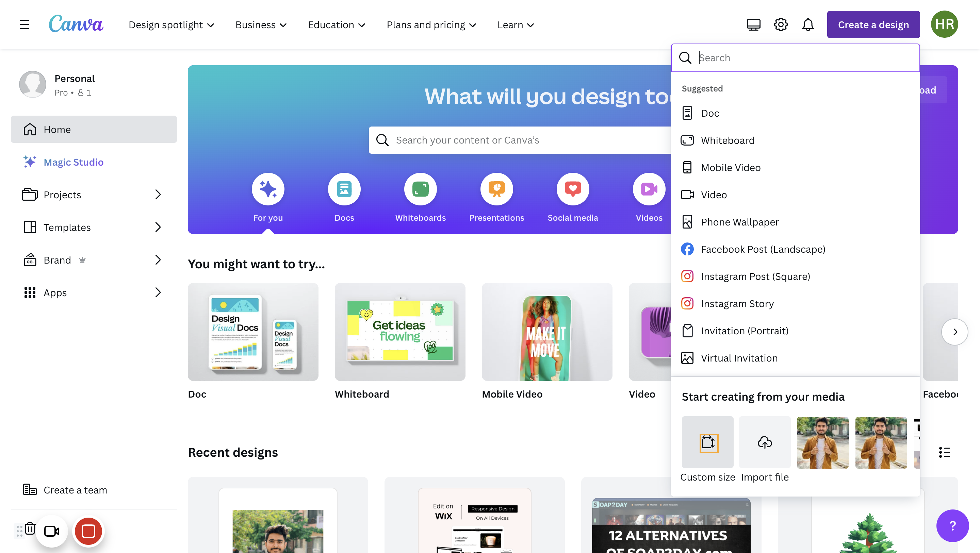Image resolution: width=980 pixels, height=553 pixels.
Task: Open the settings gear icon
Action: click(781, 25)
